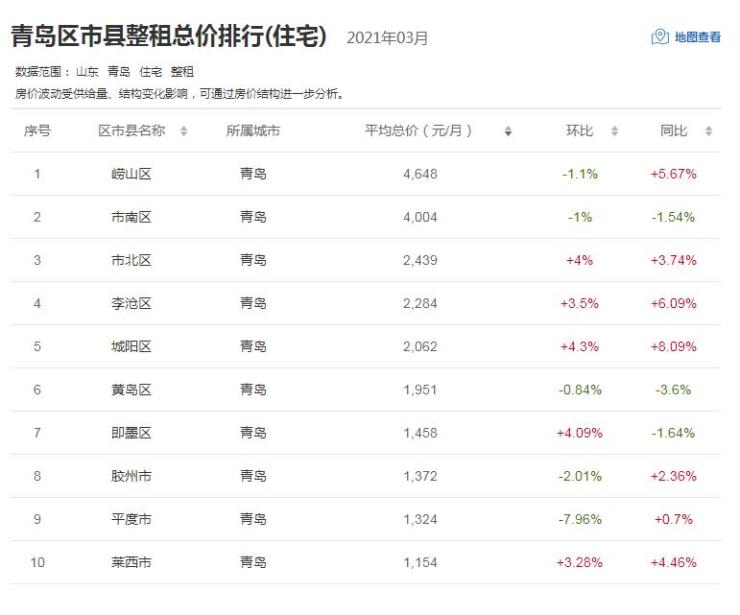Open 市南区 district entry

pos(131,217)
